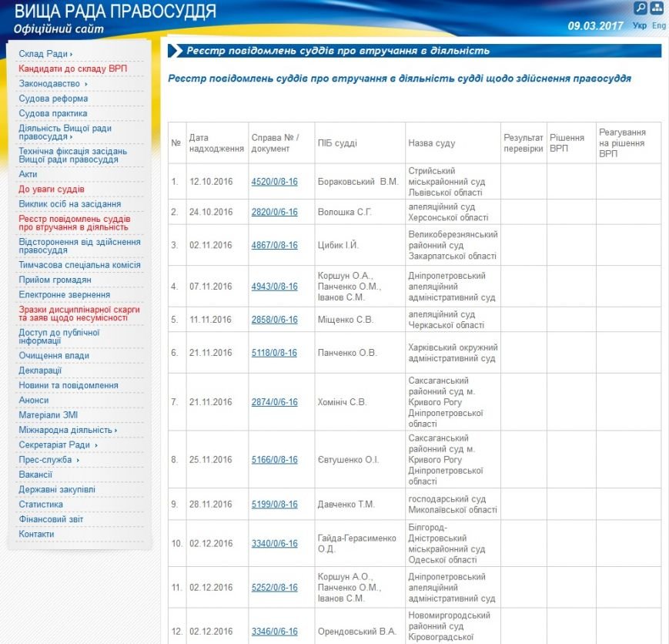Open the Судова практика section
Screen dimensions: 669x644
click(x=53, y=113)
